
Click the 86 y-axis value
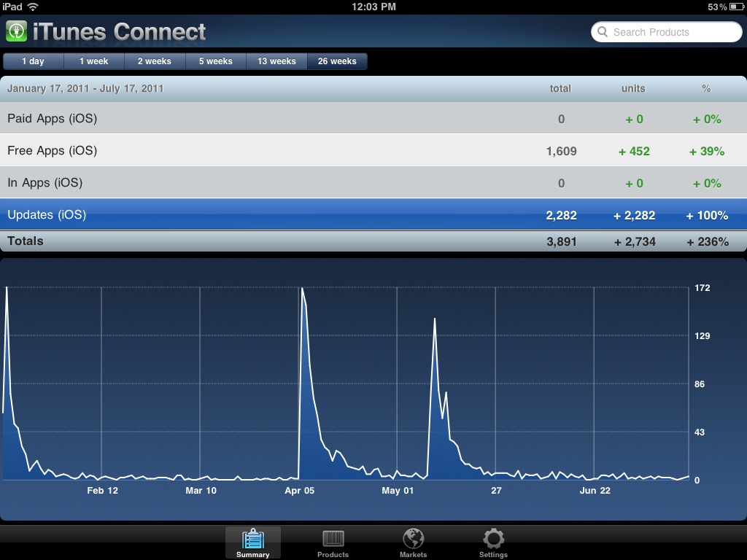tap(700, 384)
